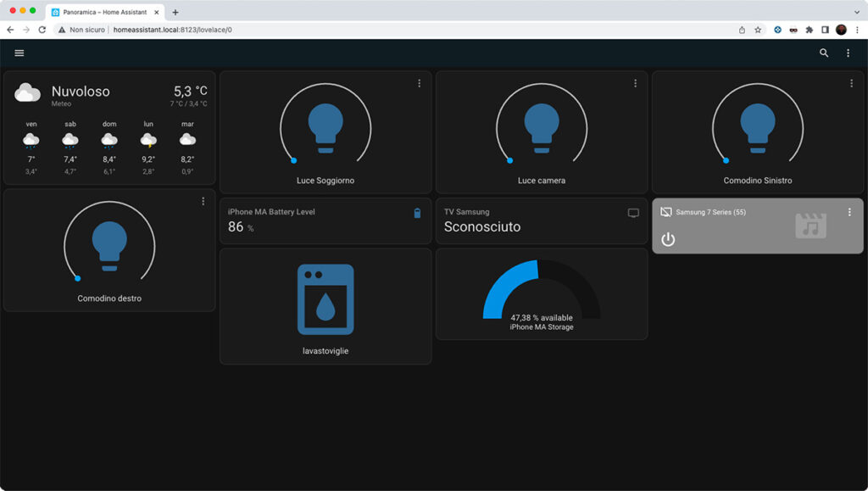This screenshot has width=868, height=491.
Task: Open Luce Soggiorno card options menu
Action: [x=419, y=83]
